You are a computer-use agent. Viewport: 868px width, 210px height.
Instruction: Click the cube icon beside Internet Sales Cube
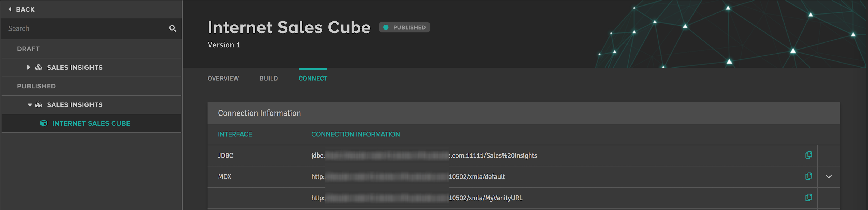coord(44,123)
